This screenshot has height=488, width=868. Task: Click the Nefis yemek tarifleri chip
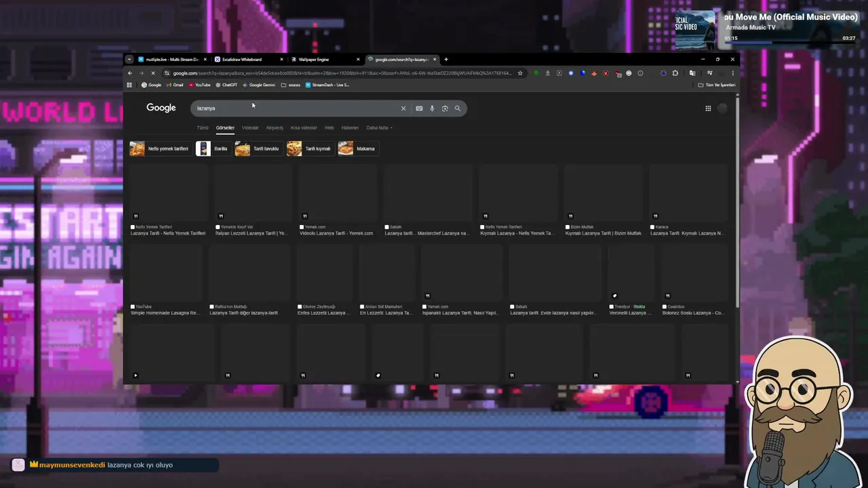160,148
